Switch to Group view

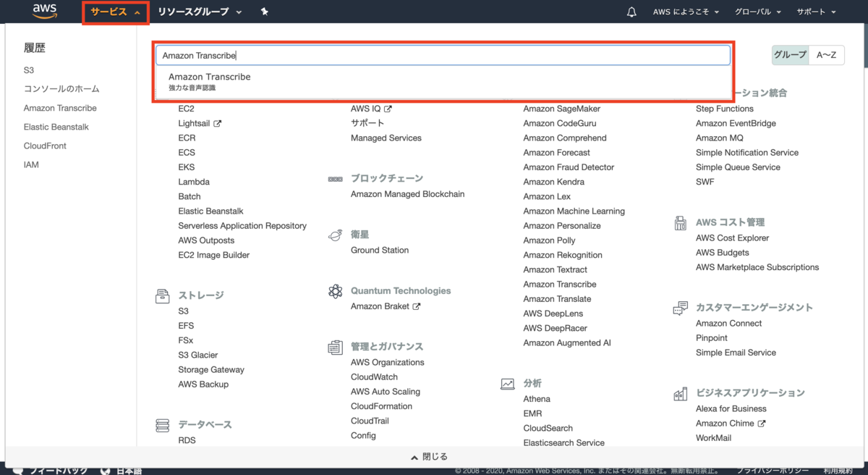[790, 55]
